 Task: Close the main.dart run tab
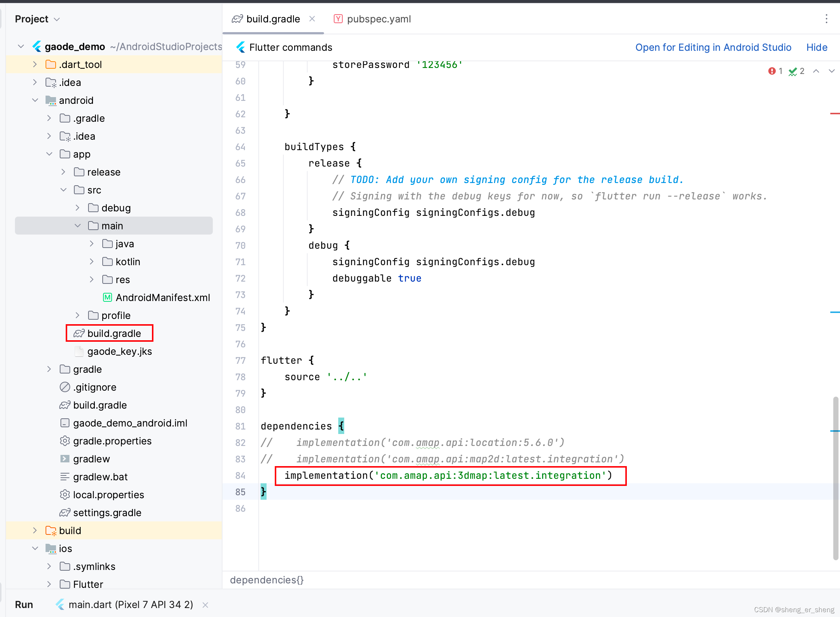205,605
